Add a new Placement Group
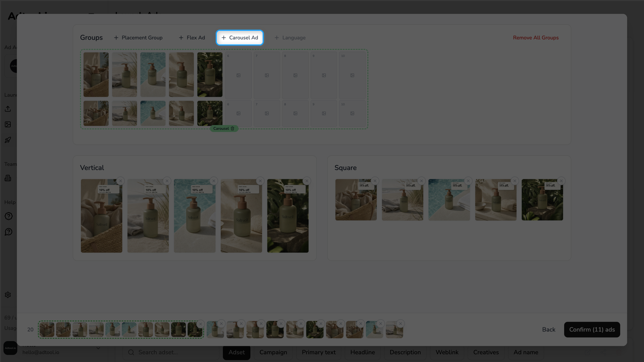 [x=138, y=38]
